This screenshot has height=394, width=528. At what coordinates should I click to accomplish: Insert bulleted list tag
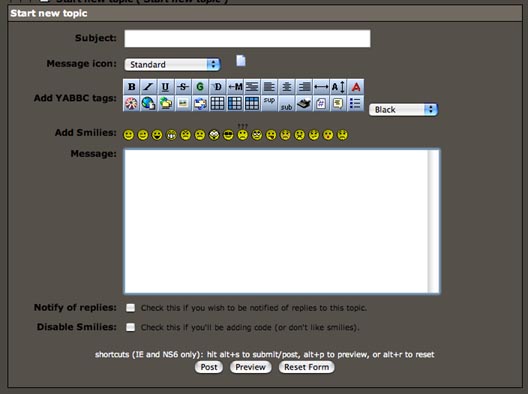point(356,103)
